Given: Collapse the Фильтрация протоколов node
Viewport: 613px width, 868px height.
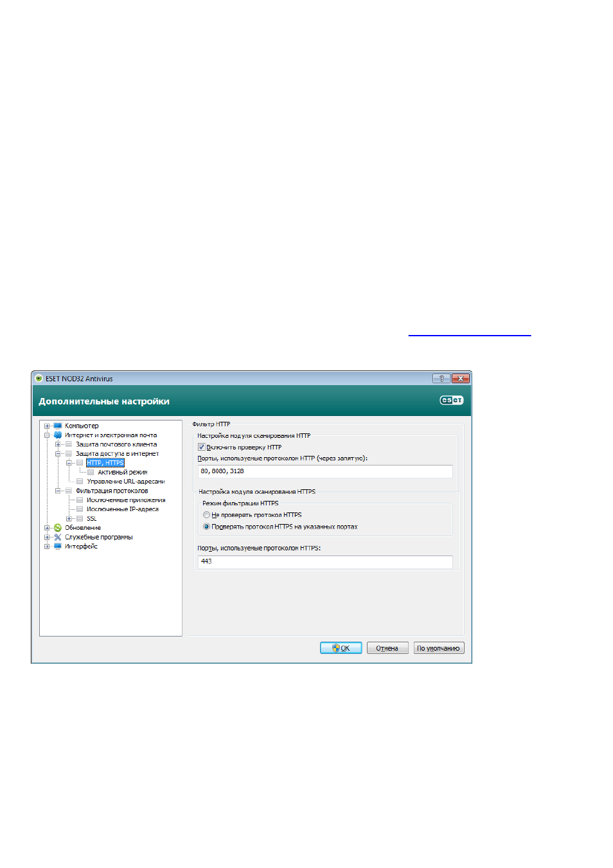Looking at the screenshot, I should click(x=58, y=491).
